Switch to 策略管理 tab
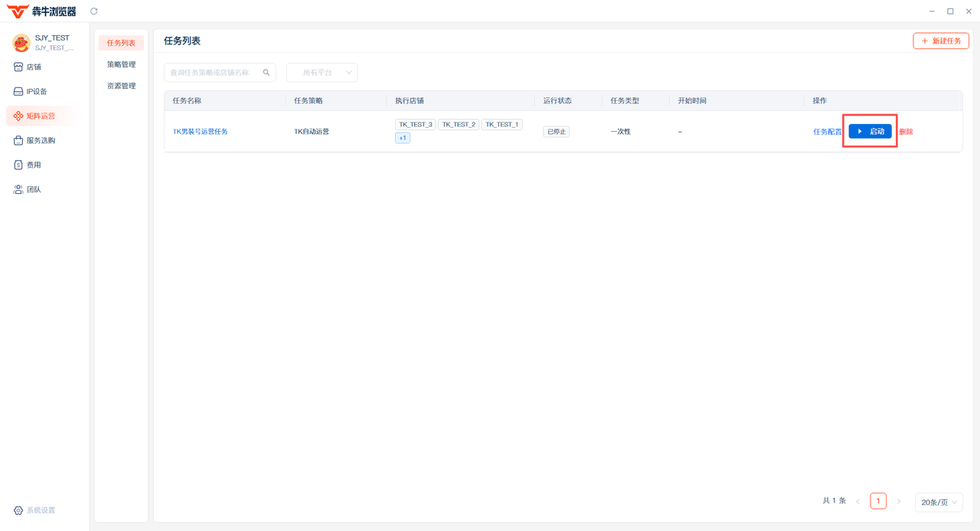 [121, 64]
